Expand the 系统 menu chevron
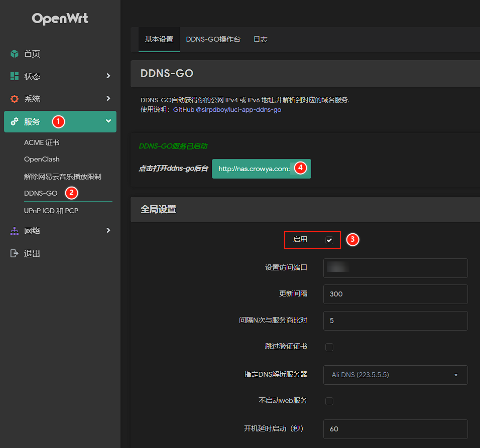 click(x=108, y=98)
